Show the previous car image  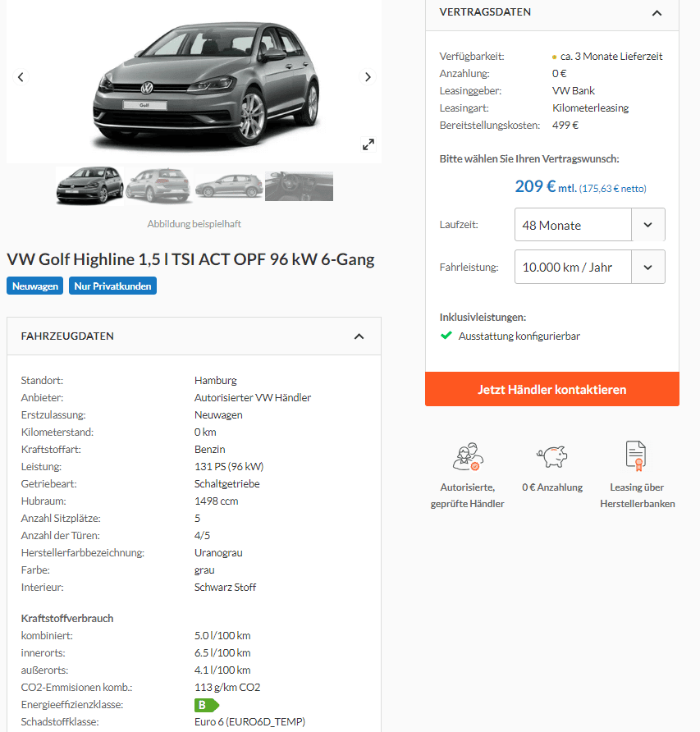click(x=21, y=77)
